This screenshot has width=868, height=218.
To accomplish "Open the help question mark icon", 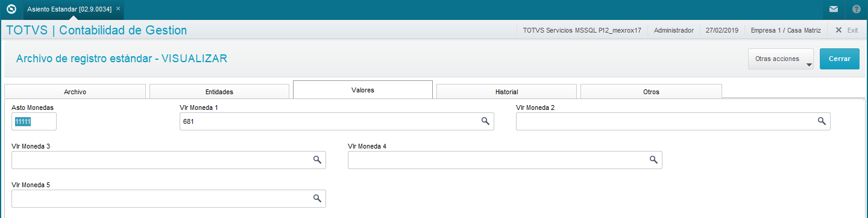I will tap(857, 9).
